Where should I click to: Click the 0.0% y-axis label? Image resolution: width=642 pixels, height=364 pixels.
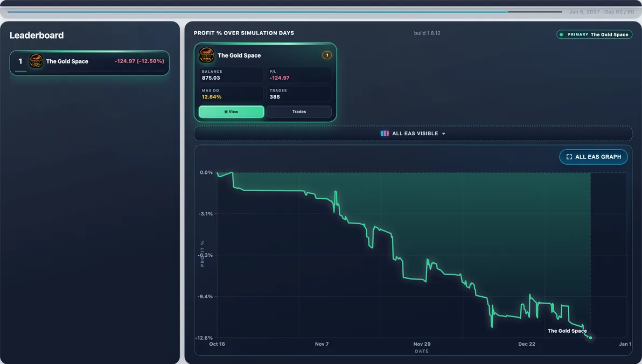pyautogui.click(x=206, y=172)
